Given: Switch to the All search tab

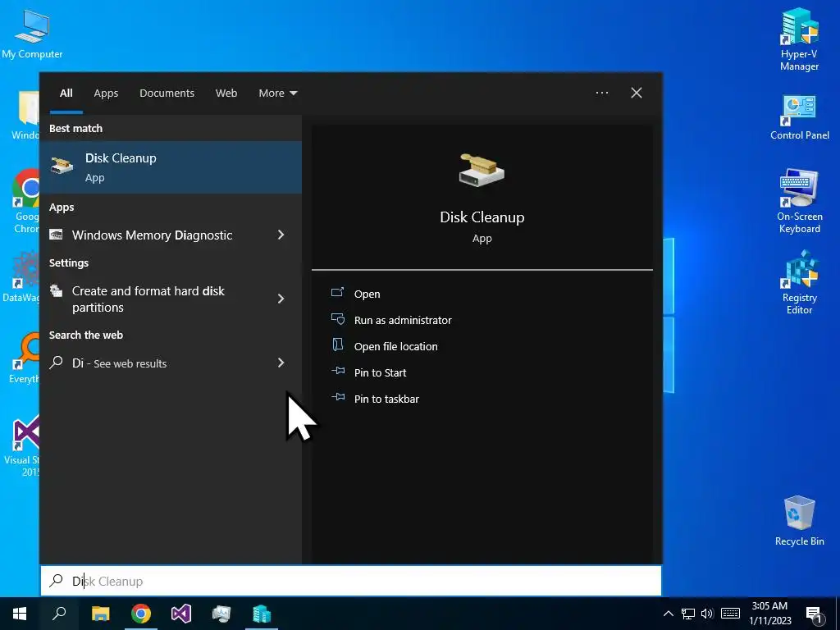Looking at the screenshot, I should pyautogui.click(x=66, y=93).
